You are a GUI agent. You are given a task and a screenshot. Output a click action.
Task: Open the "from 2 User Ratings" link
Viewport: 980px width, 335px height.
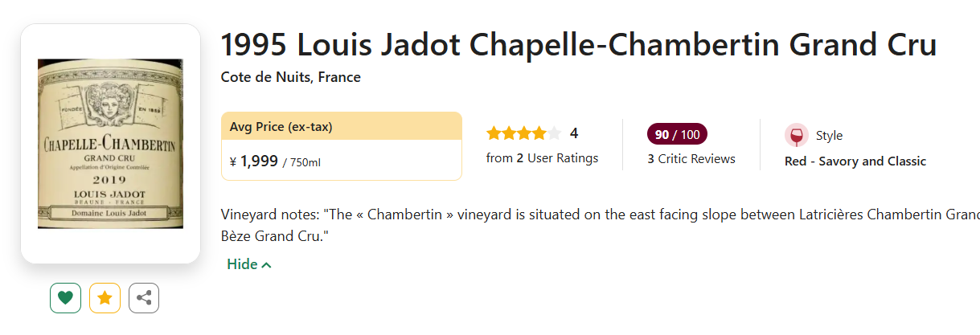542,158
